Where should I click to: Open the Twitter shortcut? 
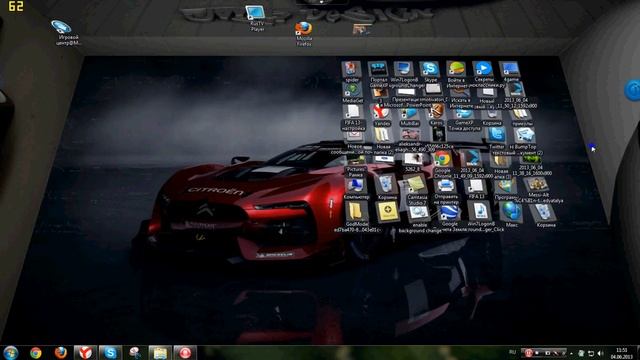coord(496,137)
